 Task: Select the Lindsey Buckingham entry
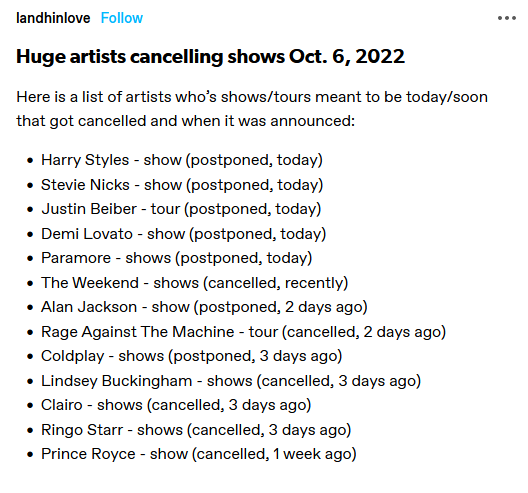231,381
